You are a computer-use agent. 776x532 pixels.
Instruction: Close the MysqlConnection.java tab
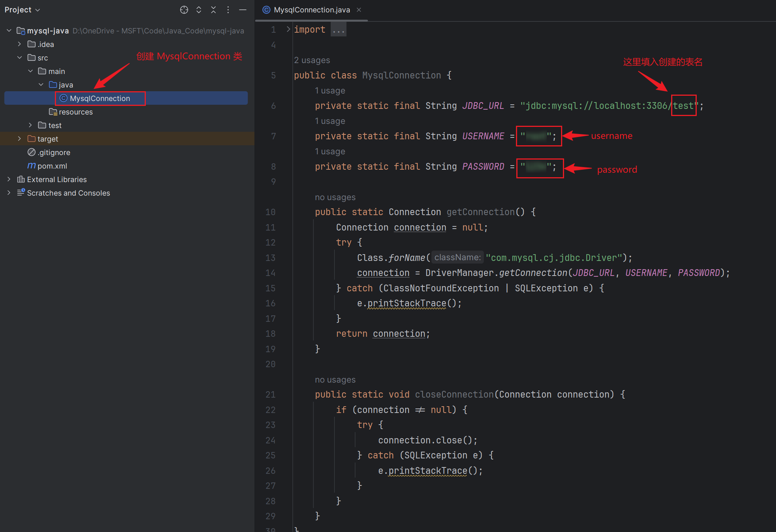click(x=359, y=10)
